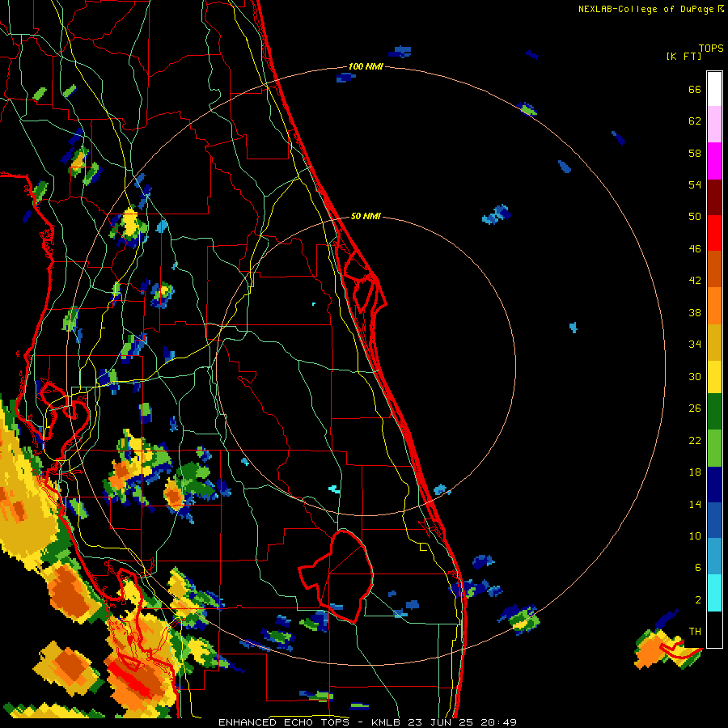
Task: Click the 18 legend value label
Action: (x=695, y=472)
